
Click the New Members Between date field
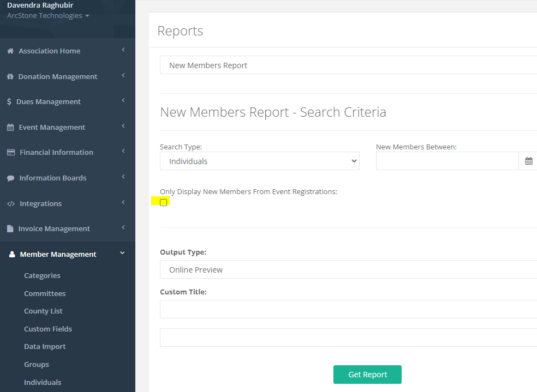446,161
